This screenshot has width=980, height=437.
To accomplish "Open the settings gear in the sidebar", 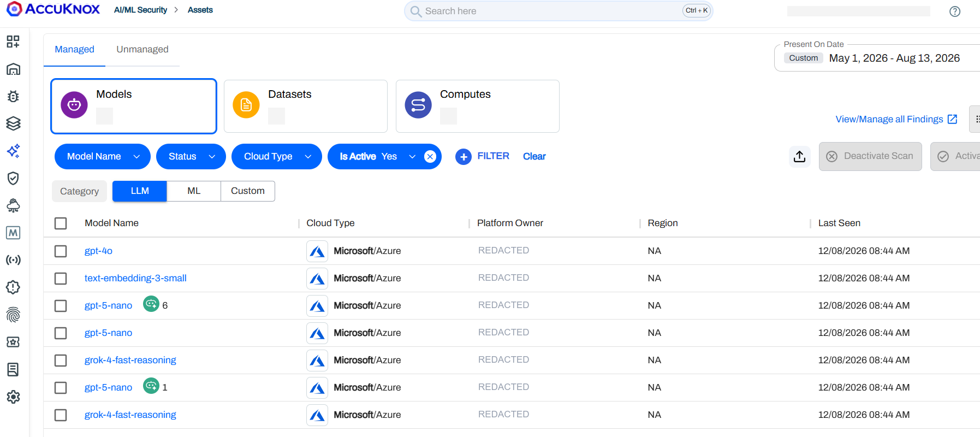I will (13, 397).
